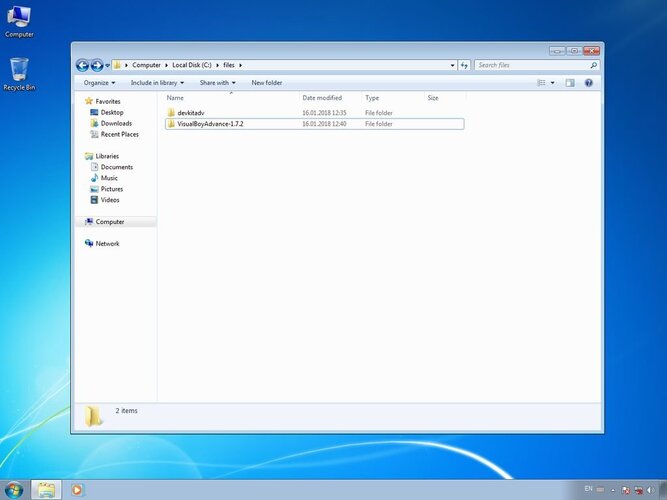
Task: Open the volume speaker tray icon
Action: pos(650,490)
